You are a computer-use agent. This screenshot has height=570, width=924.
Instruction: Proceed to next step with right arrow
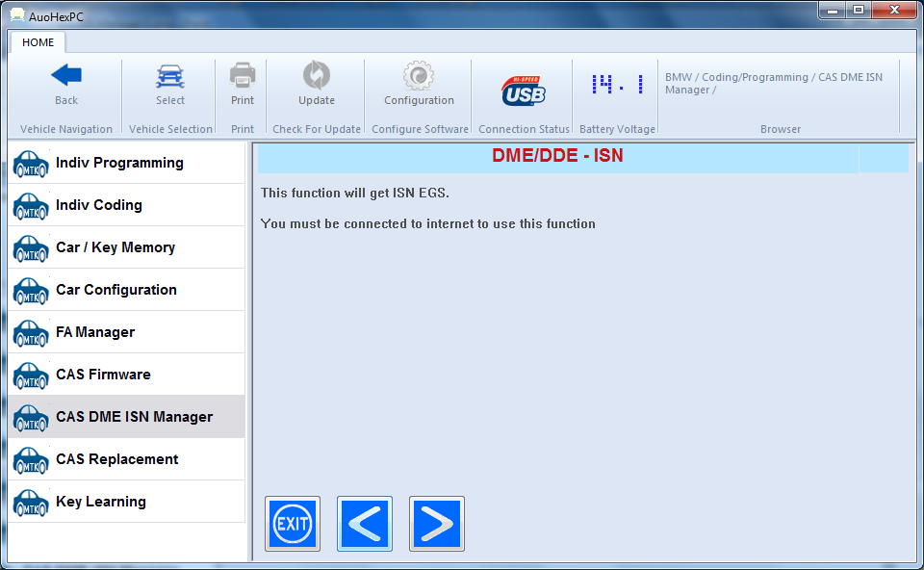437,524
